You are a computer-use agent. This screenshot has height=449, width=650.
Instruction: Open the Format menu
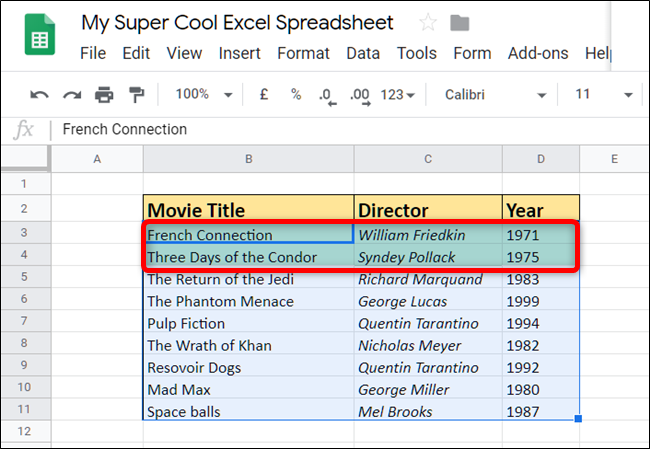coord(303,54)
